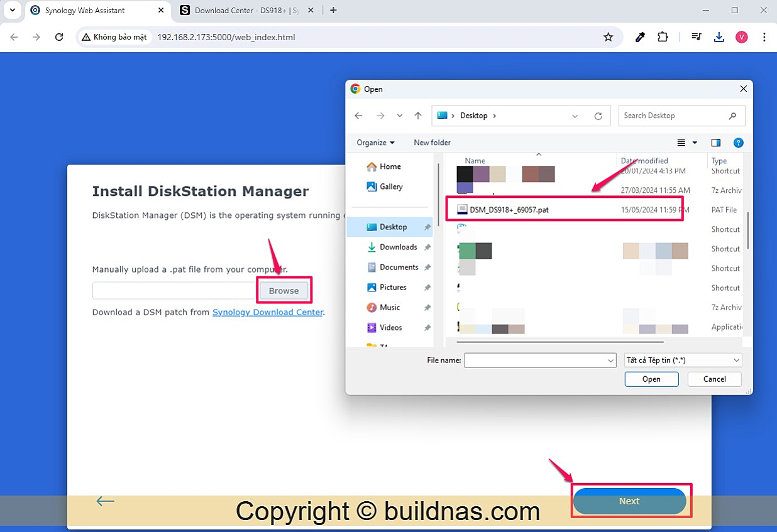Close the Synology Web Assistant tab
This screenshot has height=532, width=777.
(x=162, y=10)
